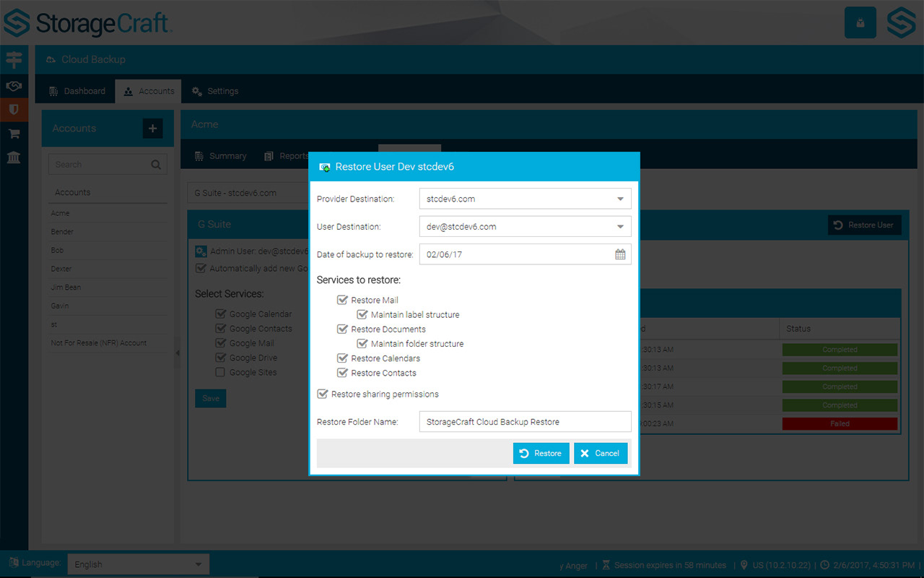Screen dimensions: 924x578
Task: Select the Bob account
Action: (108, 251)
